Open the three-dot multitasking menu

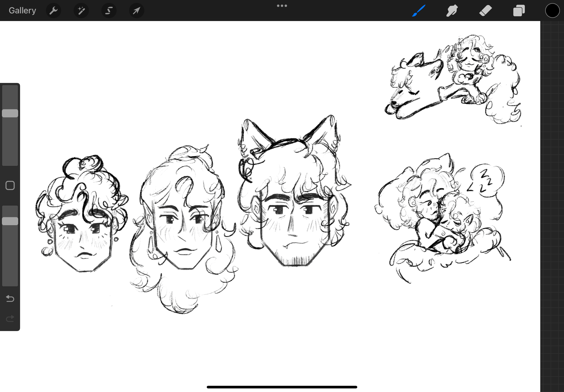click(x=282, y=6)
